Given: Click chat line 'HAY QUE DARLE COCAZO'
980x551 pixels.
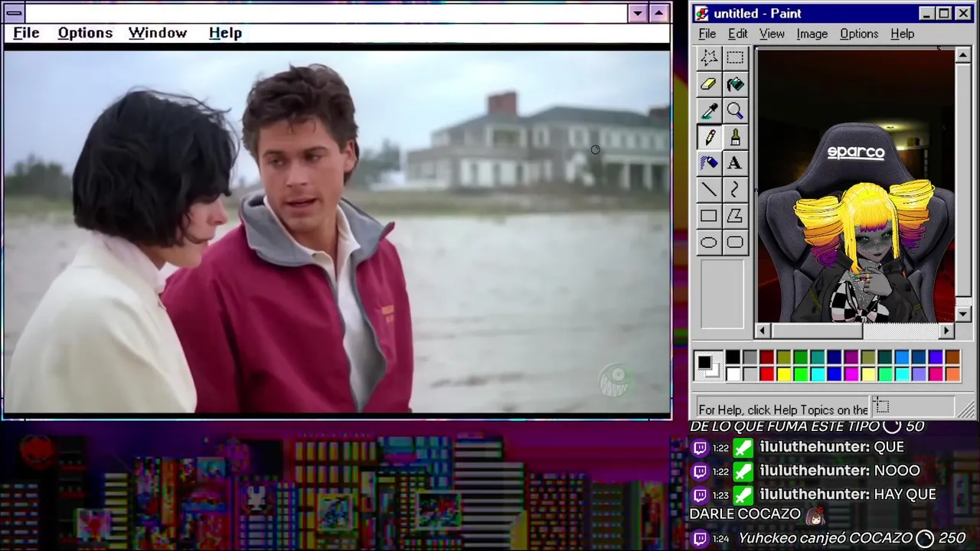Looking at the screenshot, I should tap(813, 504).
